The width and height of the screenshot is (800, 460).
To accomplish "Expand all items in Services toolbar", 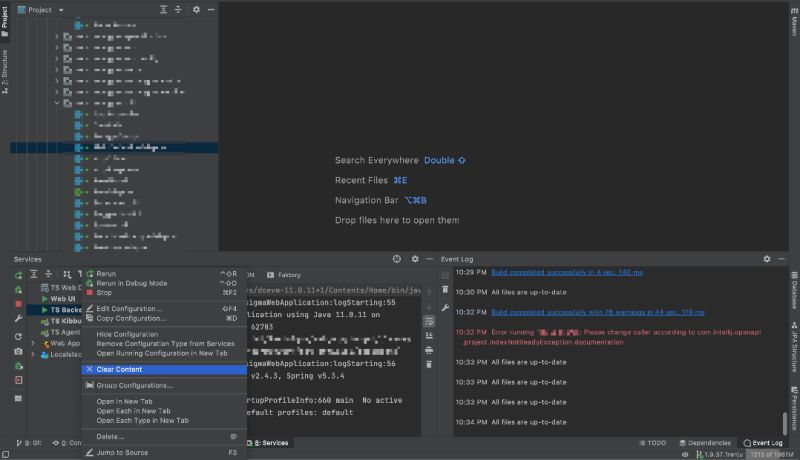I will coord(34,274).
